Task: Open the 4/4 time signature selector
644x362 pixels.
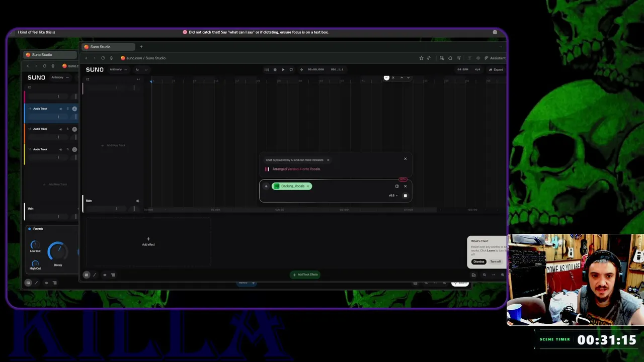Action: (477, 69)
